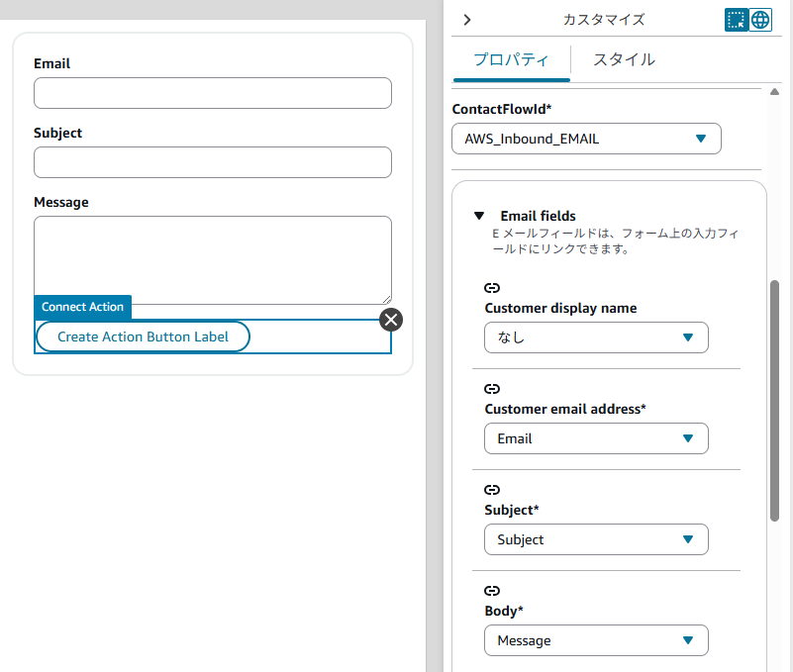This screenshot has width=793, height=672.
Task: Click the Message text area
Action: click(213, 260)
